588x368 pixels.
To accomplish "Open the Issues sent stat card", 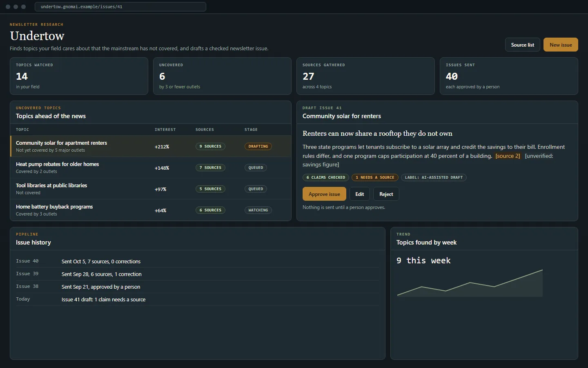I will 509,76.
